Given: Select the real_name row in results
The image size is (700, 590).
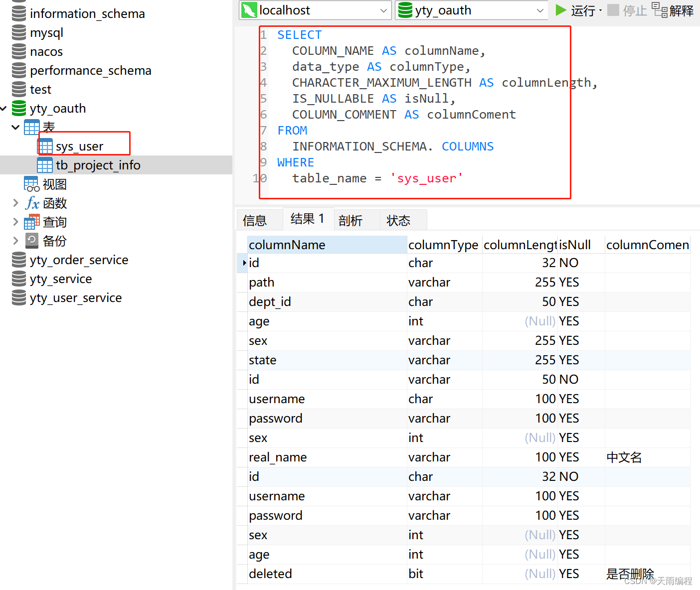Looking at the screenshot, I should (x=277, y=457).
